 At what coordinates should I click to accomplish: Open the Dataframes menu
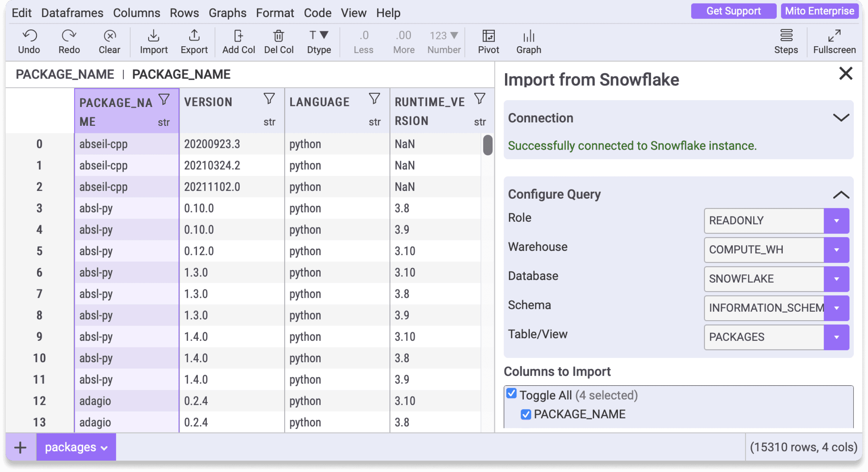point(72,12)
